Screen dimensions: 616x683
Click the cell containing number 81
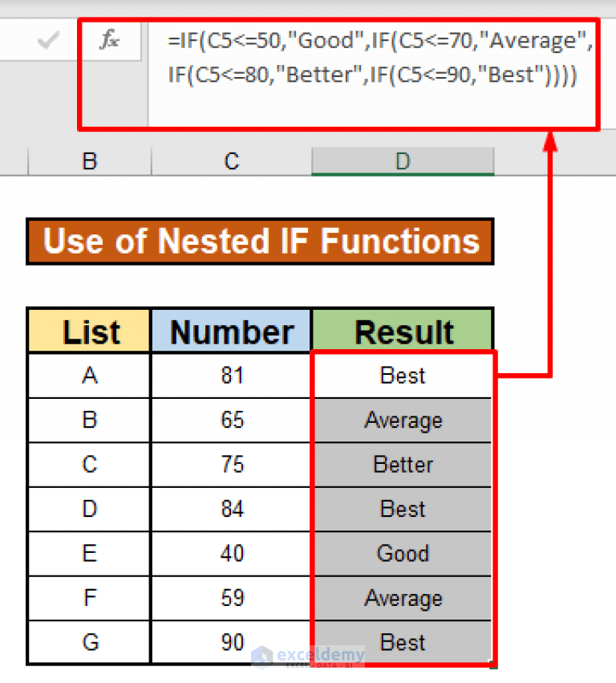[231, 376]
